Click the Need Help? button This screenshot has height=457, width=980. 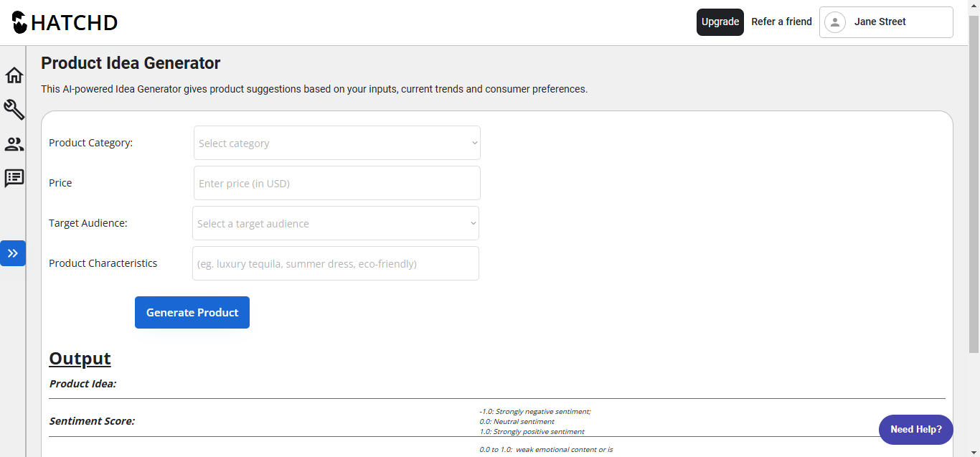tap(916, 430)
